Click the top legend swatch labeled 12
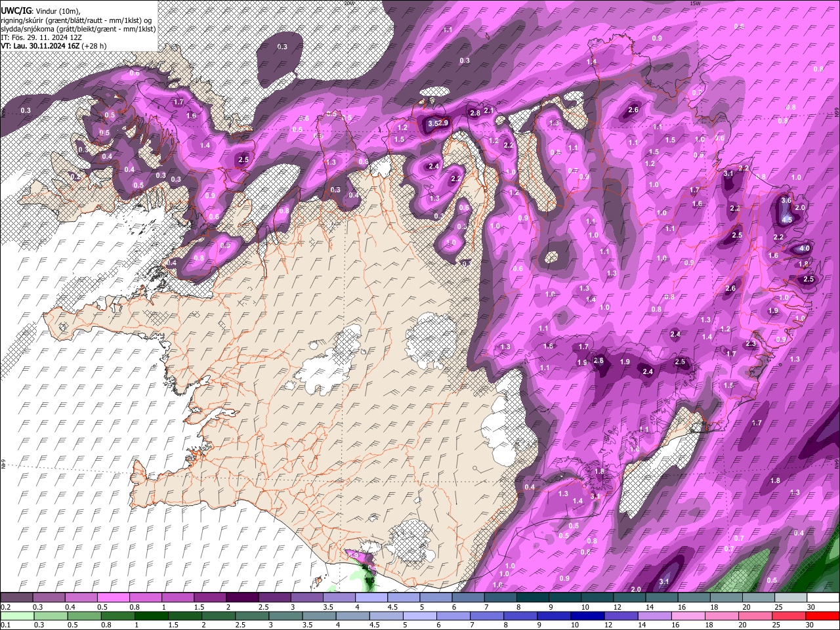This screenshot has height=630, width=840. [630, 597]
